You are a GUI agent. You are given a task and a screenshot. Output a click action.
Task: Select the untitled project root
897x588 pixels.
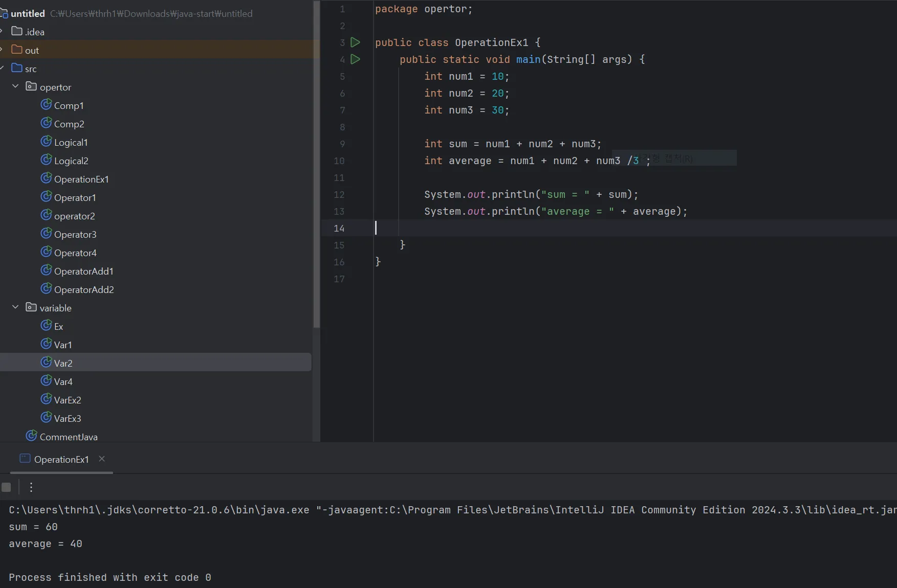[x=28, y=14]
